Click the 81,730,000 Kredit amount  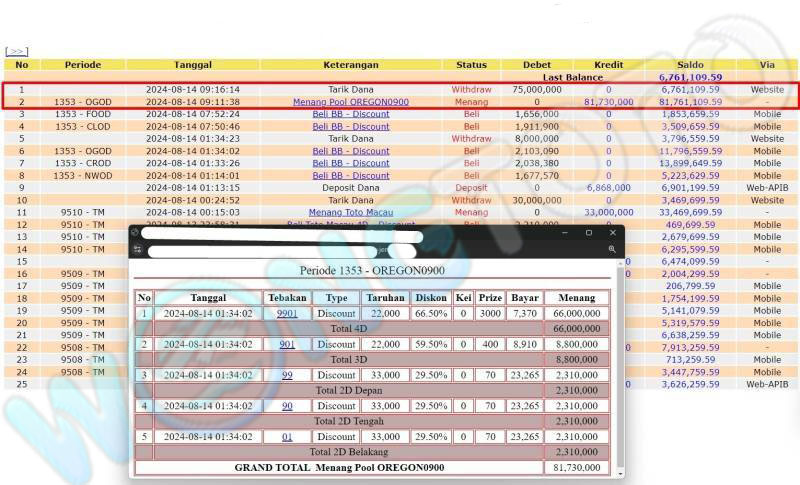pos(607,102)
